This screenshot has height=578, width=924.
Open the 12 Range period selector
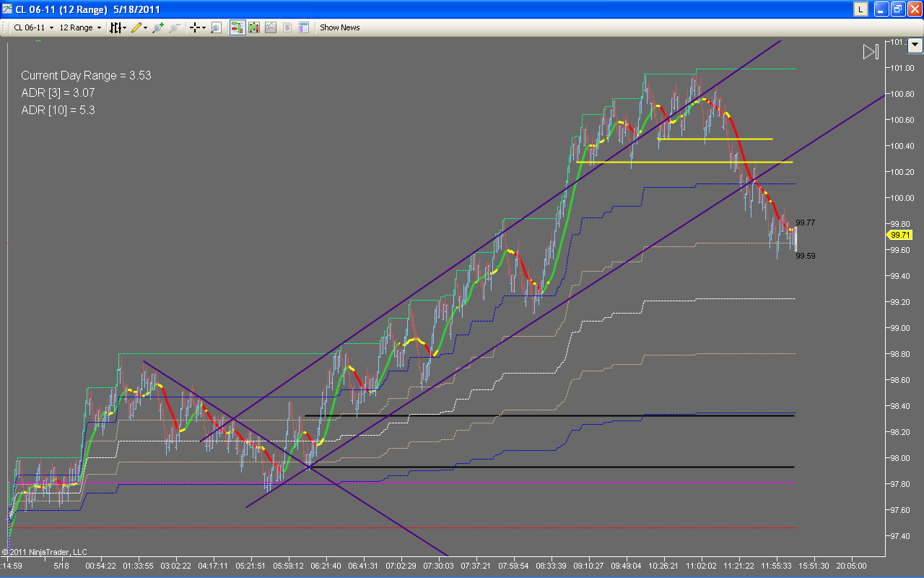point(80,27)
